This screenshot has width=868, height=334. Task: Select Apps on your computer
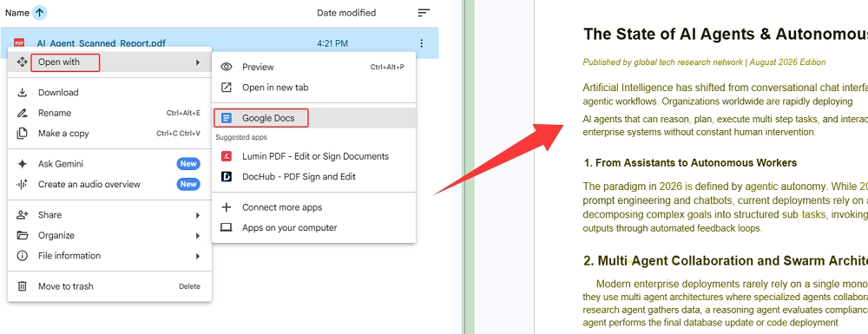(314, 227)
